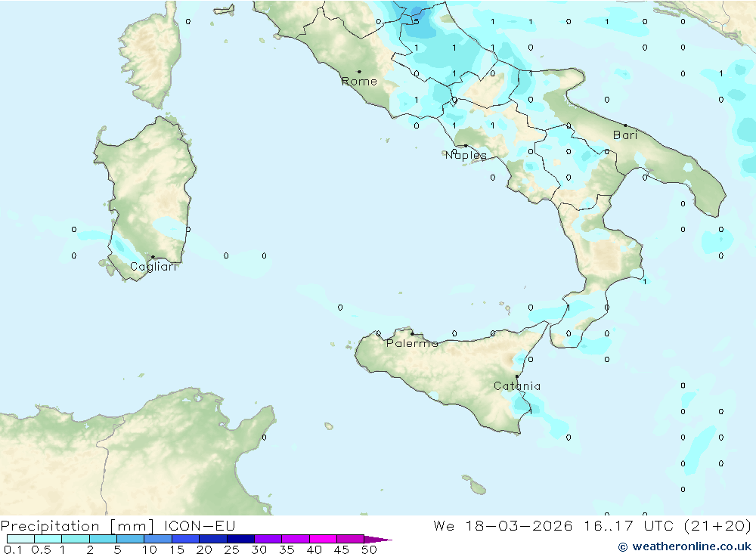Select the 20–25 mm legend swatch

(212, 539)
